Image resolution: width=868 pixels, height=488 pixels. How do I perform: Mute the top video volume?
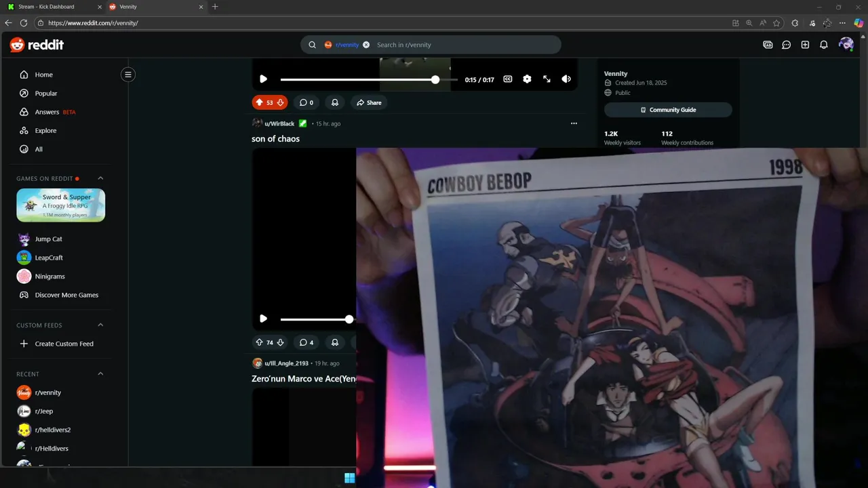[566, 79]
